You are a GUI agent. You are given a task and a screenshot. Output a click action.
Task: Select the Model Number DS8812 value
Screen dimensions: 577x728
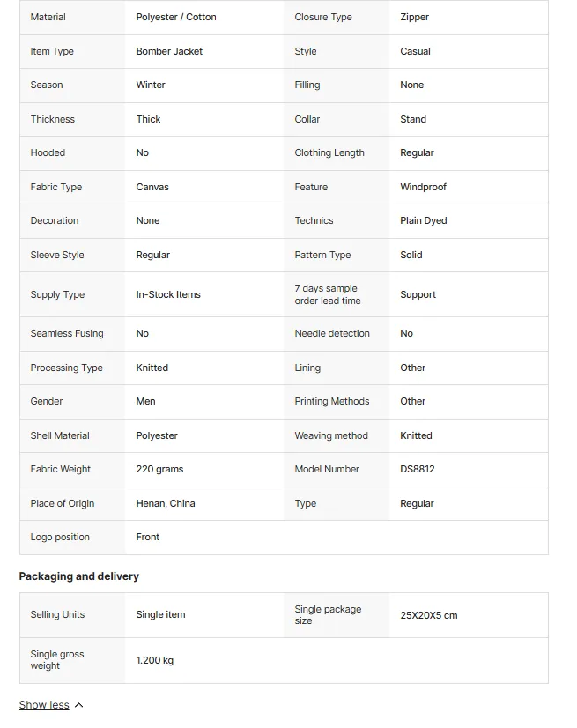[418, 470]
